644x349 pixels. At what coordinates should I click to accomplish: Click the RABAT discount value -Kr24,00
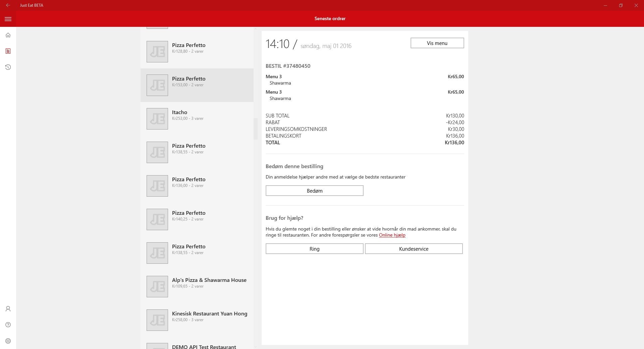click(455, 122)
